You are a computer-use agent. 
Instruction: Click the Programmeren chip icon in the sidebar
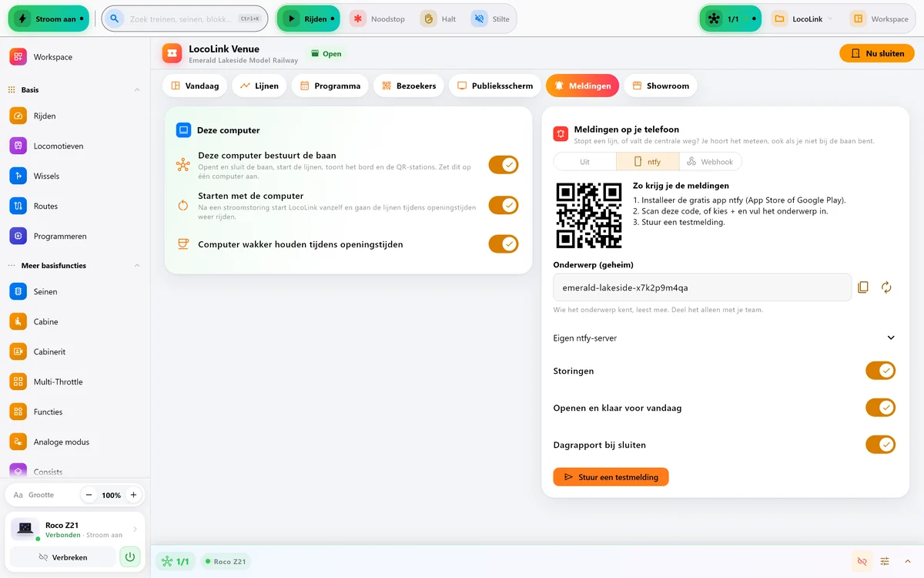[x=18, y=236]
